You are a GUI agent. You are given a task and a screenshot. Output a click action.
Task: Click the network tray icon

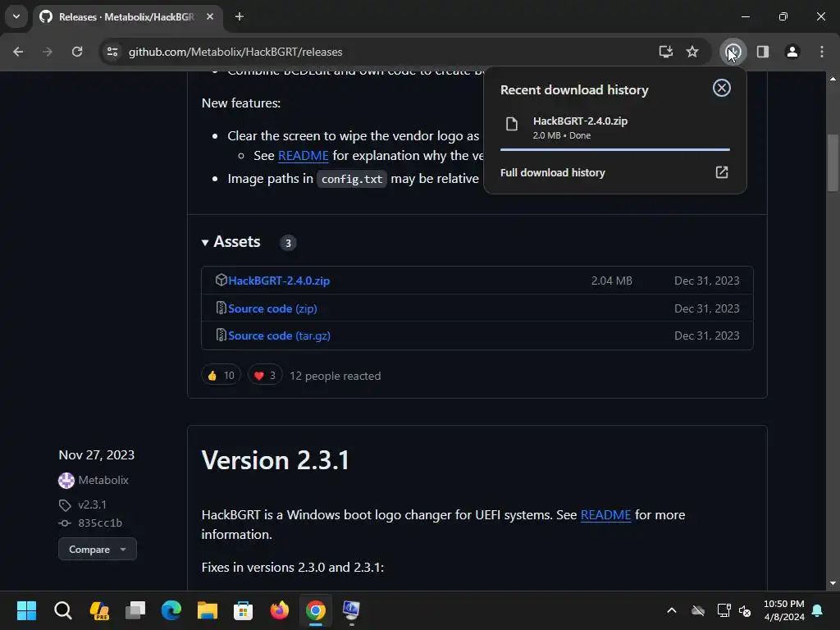[x=724, y=610]
